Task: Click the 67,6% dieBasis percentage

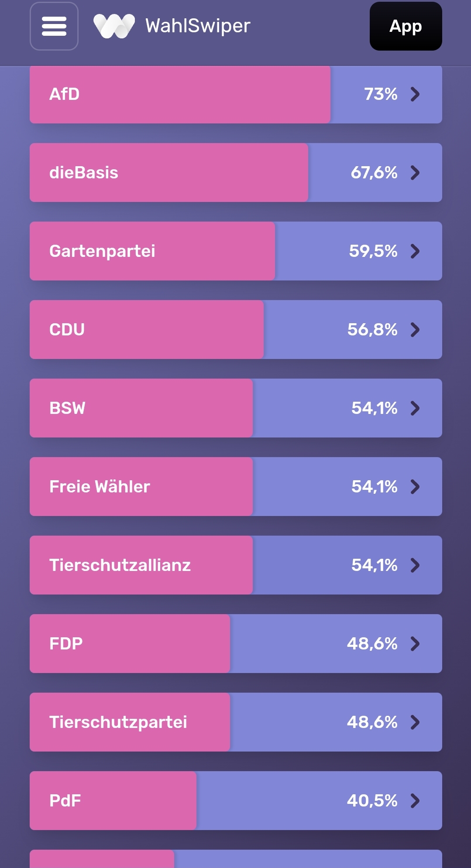Action: pos(374,173)
